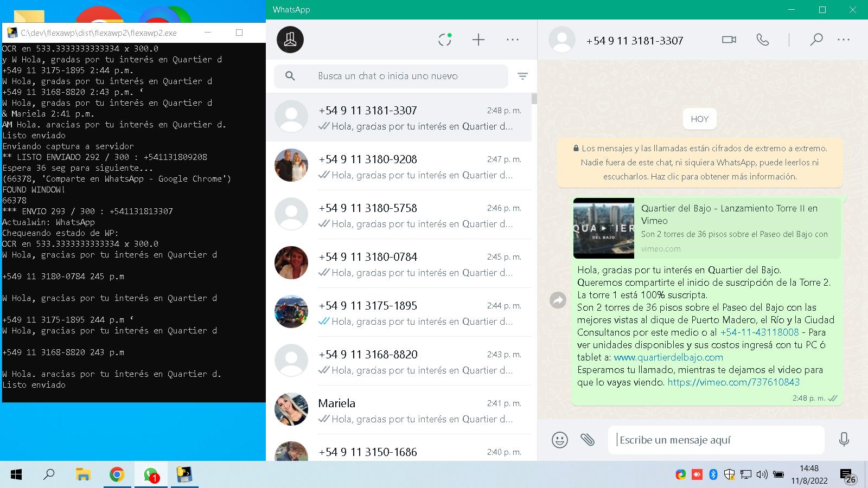868x488 pixels.
Task: Click encryption notice for more information
Action: 700,162
